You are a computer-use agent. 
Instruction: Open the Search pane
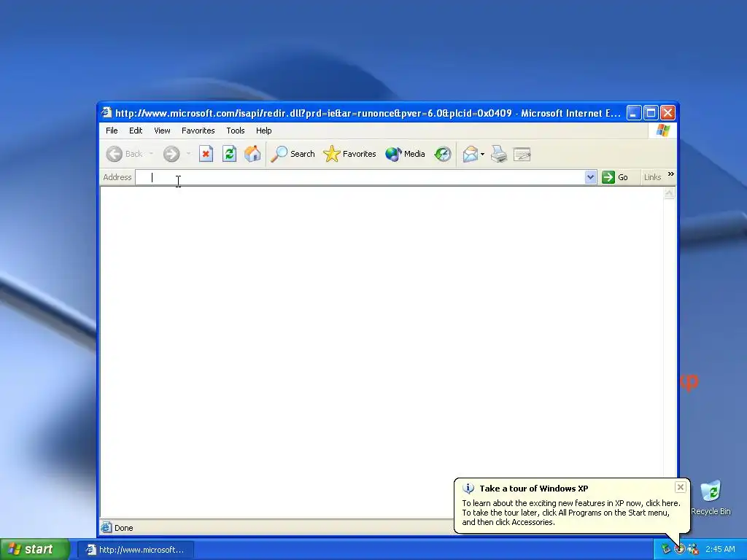[x=293, y=154]
